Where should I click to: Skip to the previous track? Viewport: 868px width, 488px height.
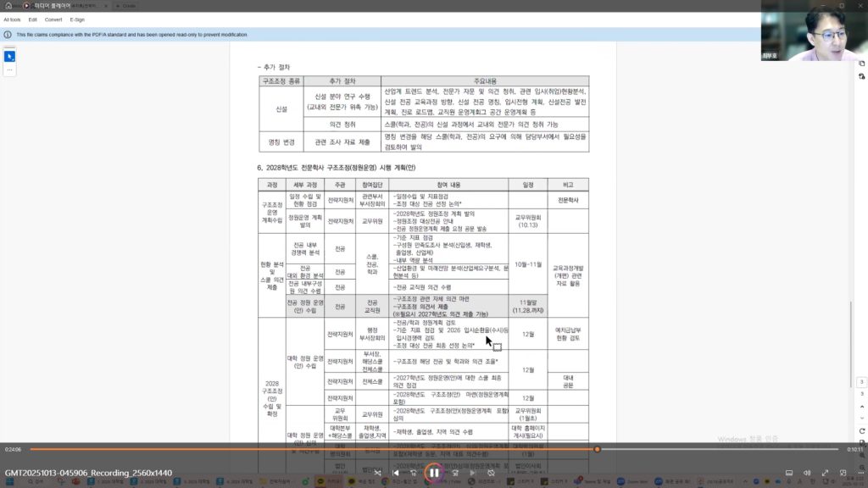[x=395, y=472]
